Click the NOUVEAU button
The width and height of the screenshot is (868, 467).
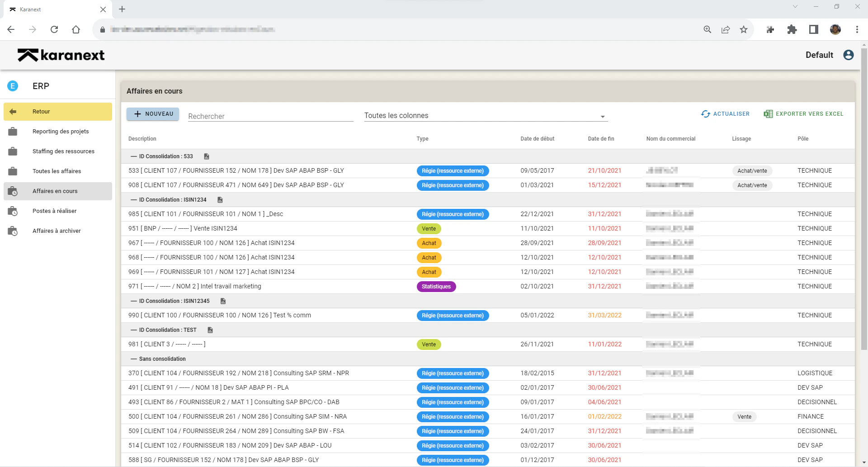(x=153, y=114)
